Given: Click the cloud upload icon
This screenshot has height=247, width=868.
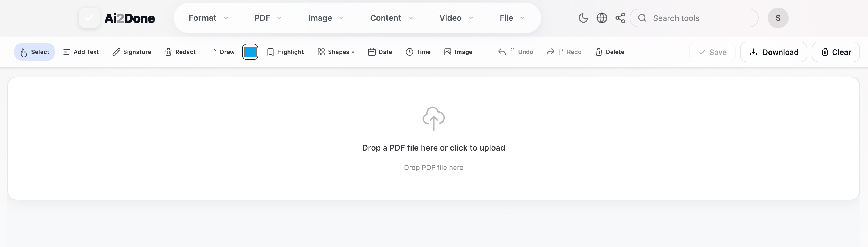Looking at the screenshot, I should [434, 119].
